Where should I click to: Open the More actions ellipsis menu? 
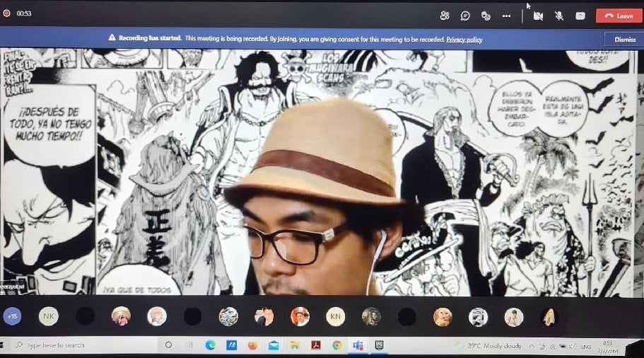(506, 16)
